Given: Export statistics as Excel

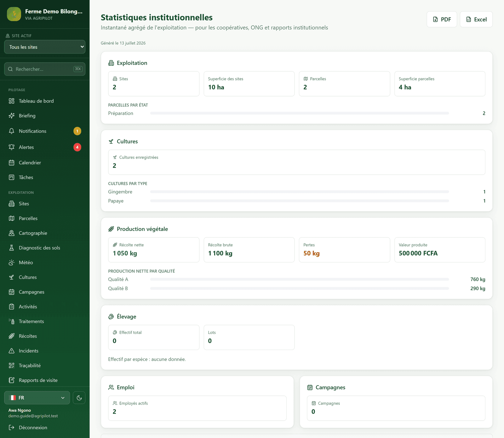Looking at the screenshot, I should point(476,19).
